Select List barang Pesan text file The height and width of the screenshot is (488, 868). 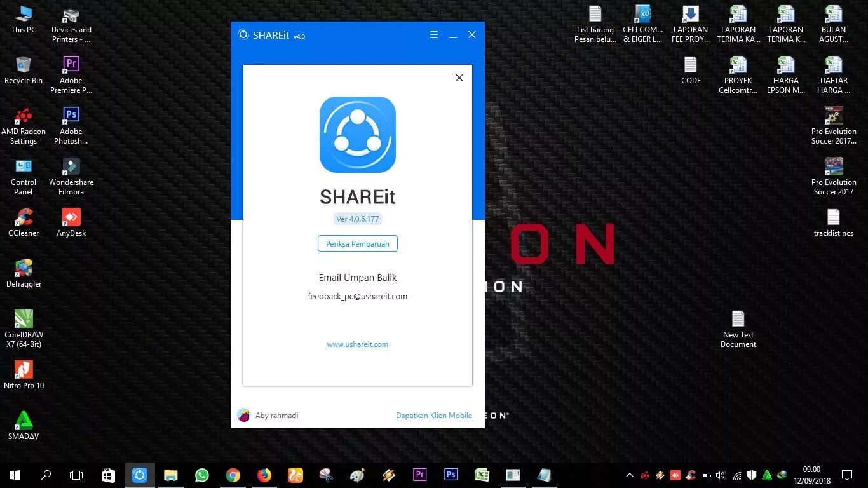[x=595, y=25]
